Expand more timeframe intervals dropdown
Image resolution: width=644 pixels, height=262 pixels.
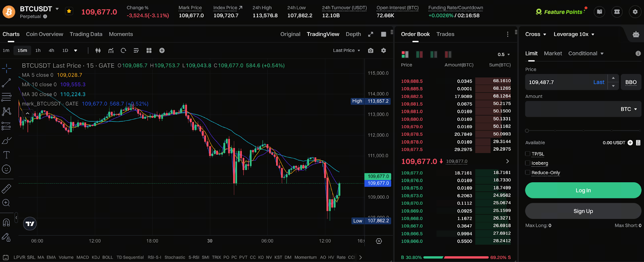pos(76,51)
